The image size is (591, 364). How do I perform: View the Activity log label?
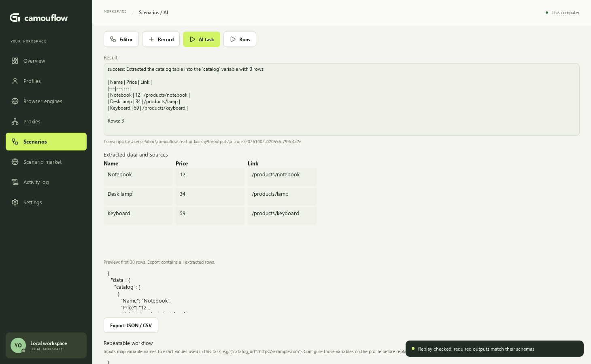pos(36,182)
